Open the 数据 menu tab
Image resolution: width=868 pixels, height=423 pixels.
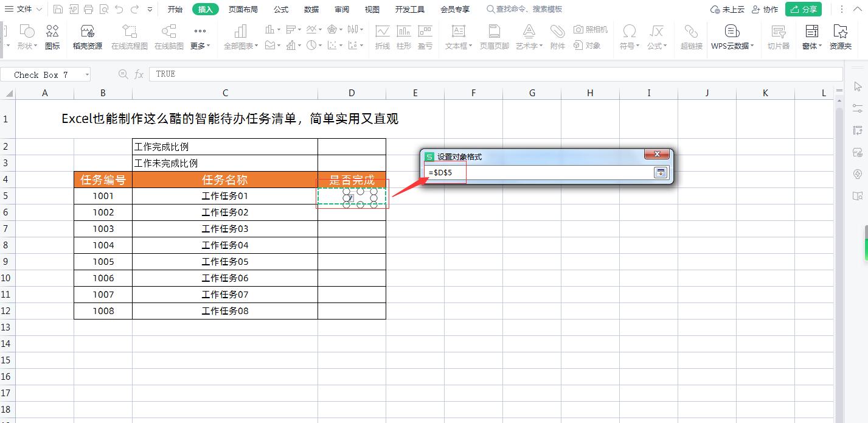[311, 9]
